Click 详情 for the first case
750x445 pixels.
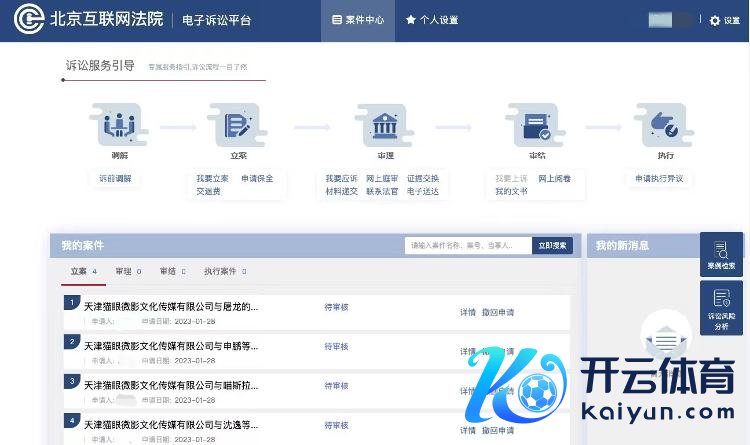[467, 312]
